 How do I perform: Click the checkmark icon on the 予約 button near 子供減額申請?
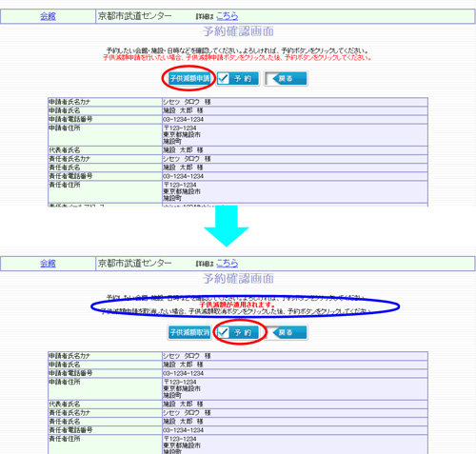[x=224, y=78]
